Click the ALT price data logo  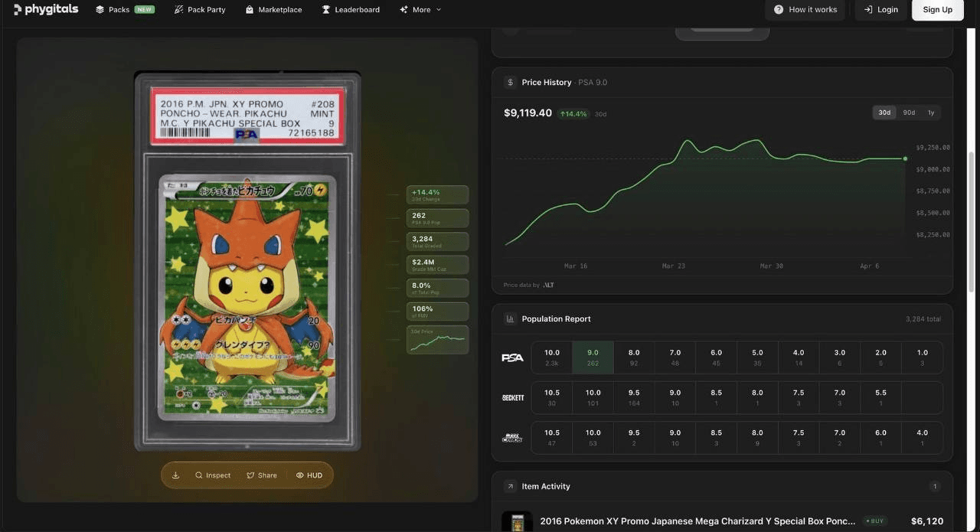[548, 285]
